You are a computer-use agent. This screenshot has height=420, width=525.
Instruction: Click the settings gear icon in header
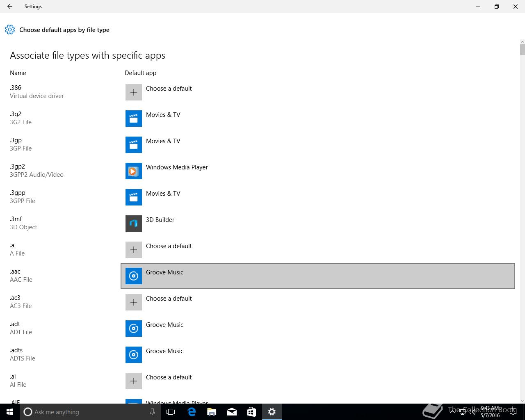pyautogui.click(x=10, y=30)
